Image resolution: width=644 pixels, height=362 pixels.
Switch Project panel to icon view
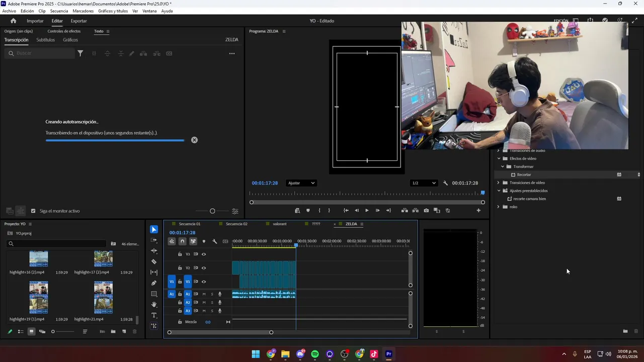pyautogui.click(x=31, y=331)
